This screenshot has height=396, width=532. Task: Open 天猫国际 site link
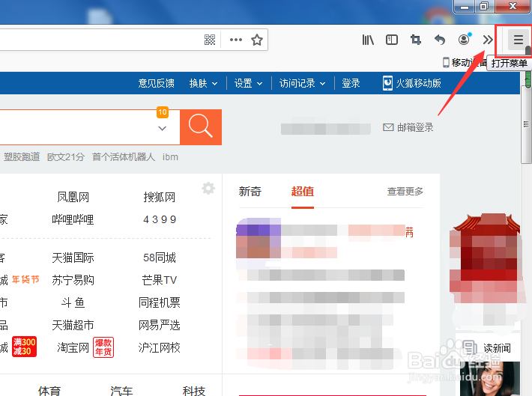point(73,258)
